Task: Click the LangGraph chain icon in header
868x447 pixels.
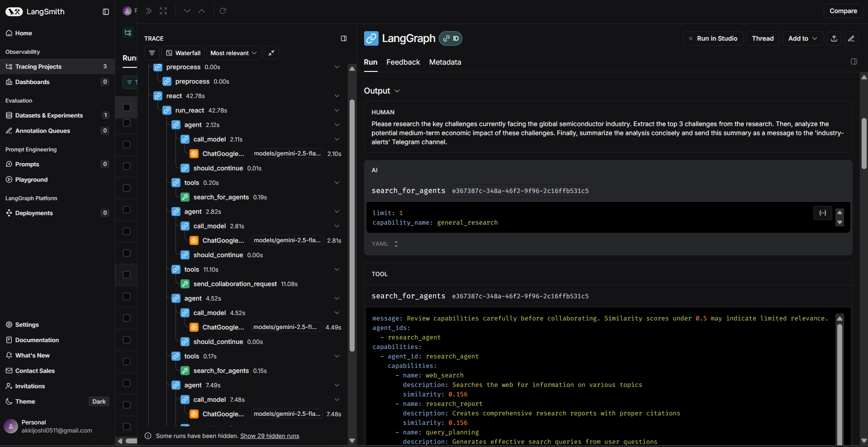Action: tap(371, 38)
